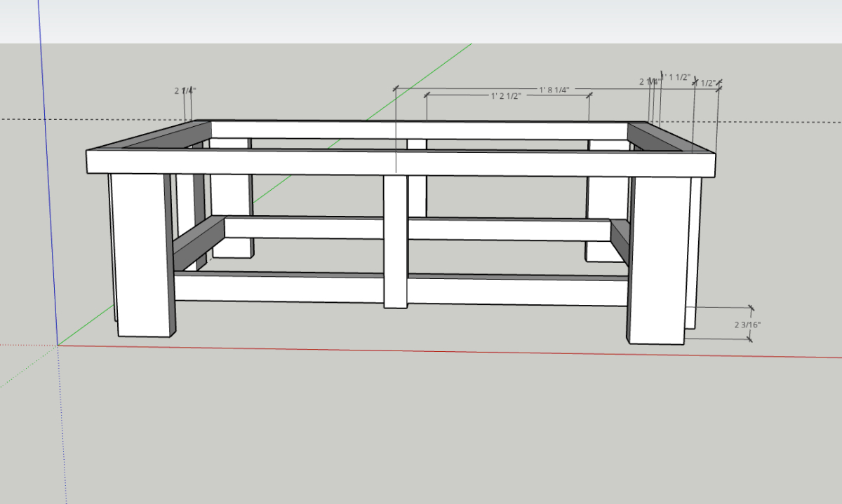Click the axes origin point
This screenshot has width=842, height=504.
pyautogui.click(x=58, y=345)
